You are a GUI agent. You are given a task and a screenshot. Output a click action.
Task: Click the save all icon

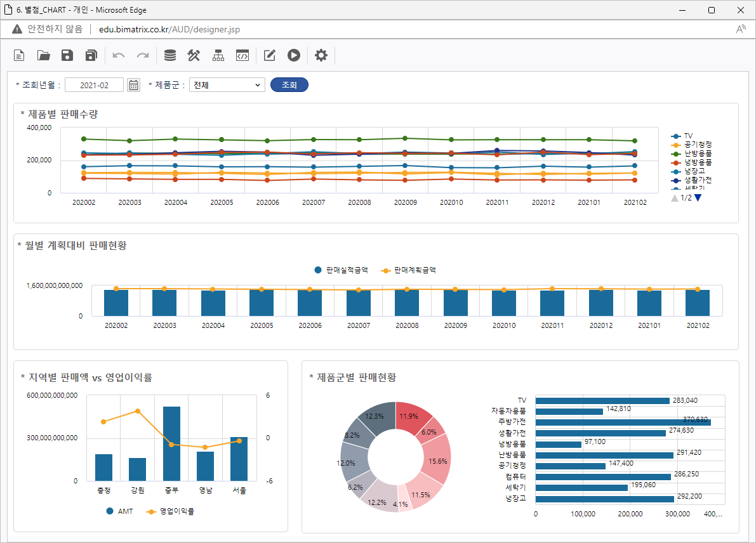point(91,56)
